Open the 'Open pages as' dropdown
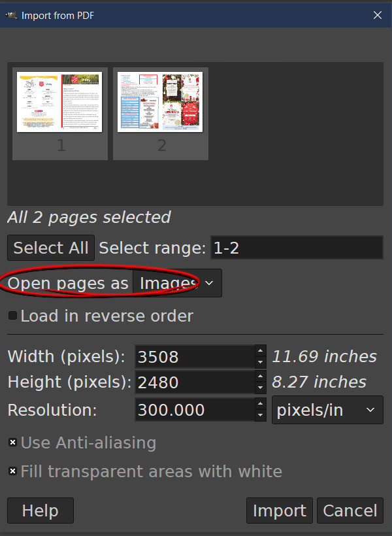 click(177, 283)
